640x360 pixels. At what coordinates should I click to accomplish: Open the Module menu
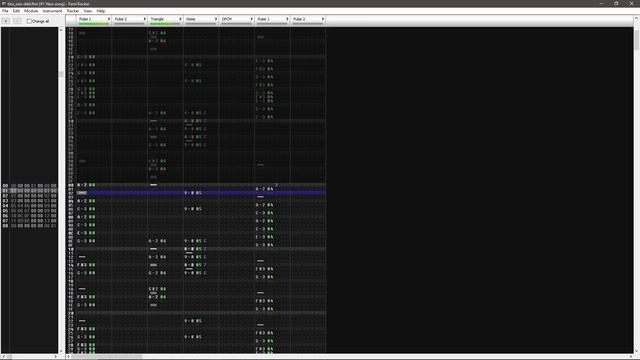tap(31, 11)
